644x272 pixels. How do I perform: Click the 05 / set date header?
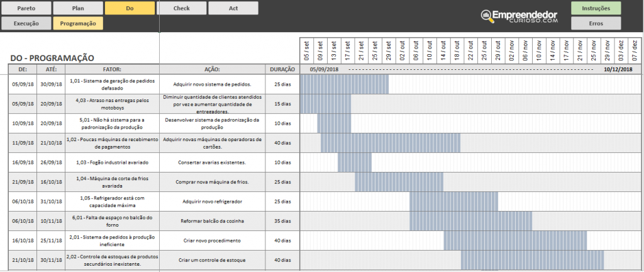coord(307,51)
